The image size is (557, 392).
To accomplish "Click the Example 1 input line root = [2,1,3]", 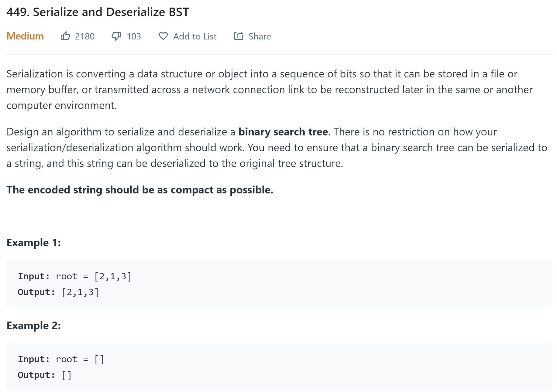I will point(74,276).
